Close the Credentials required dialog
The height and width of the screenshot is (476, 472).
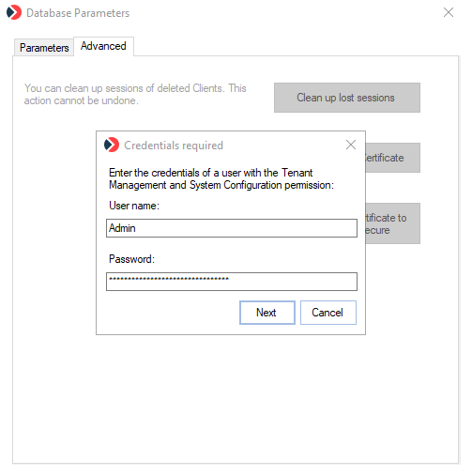tap(351, 145)
